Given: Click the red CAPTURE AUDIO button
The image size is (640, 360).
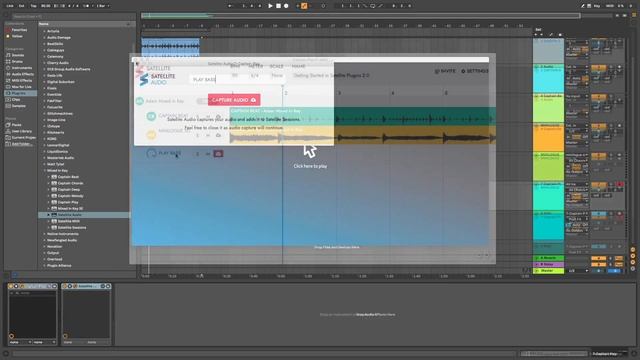Looking at the screenshot, I should pyautogui.click(x=234, y=100).
